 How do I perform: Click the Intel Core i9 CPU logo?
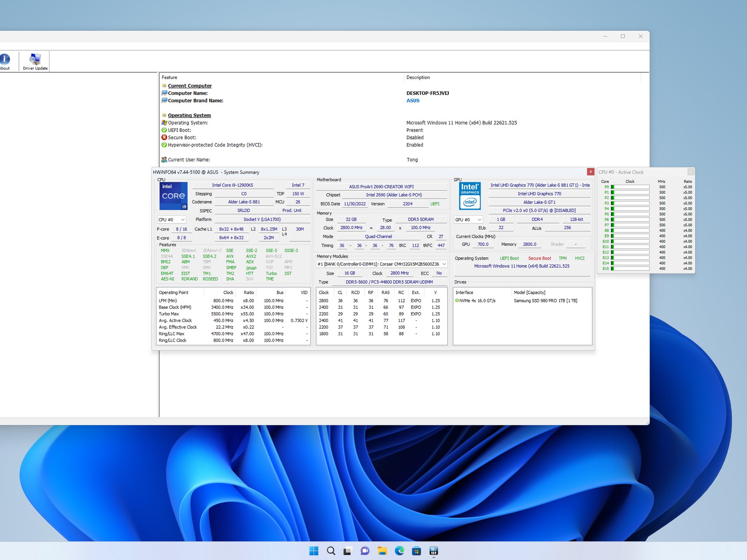click(x=173, y=196)
